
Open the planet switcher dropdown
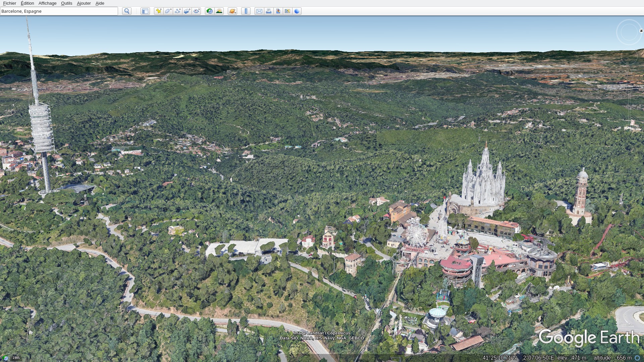(x=232, y=11)
